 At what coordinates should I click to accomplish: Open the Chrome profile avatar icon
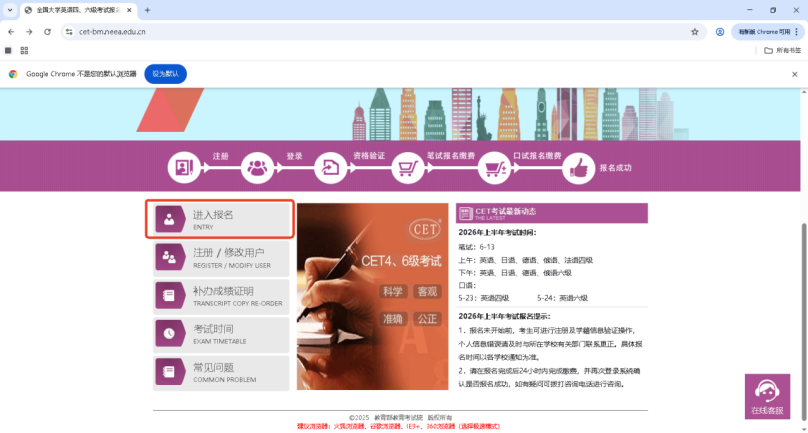pyautogui.click(x=720, y=31)
